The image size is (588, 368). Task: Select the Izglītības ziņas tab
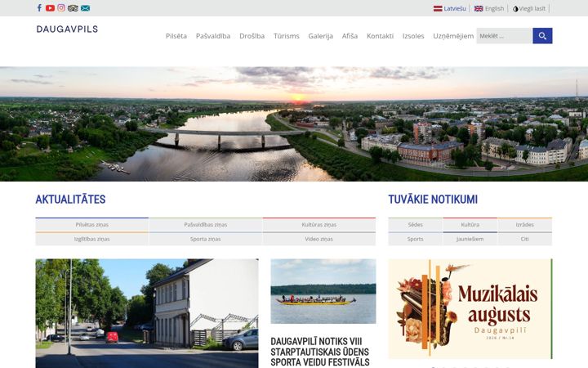91,239
